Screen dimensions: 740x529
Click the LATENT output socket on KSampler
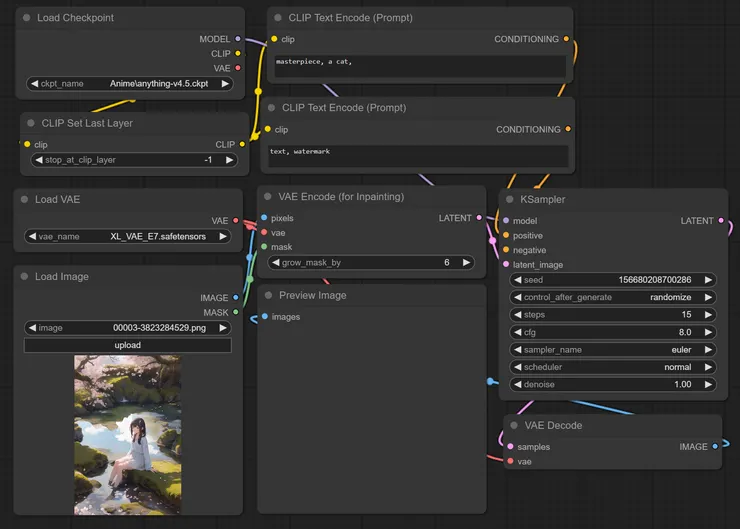click(721, 221)
